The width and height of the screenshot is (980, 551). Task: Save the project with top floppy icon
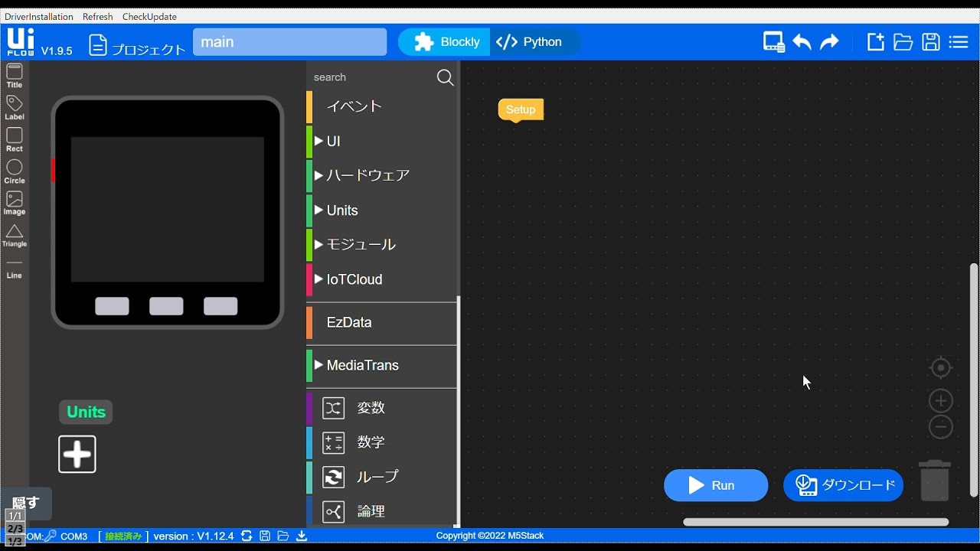(931, 42)
